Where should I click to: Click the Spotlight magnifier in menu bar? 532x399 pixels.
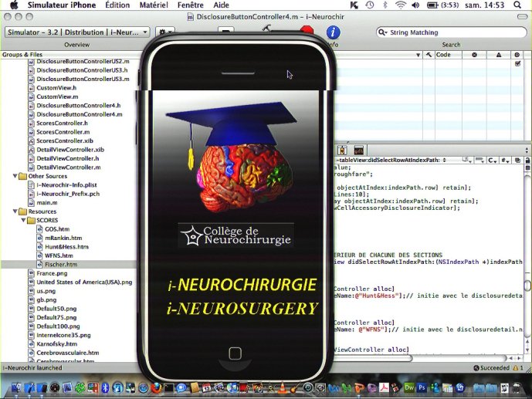tap(517, 5)
